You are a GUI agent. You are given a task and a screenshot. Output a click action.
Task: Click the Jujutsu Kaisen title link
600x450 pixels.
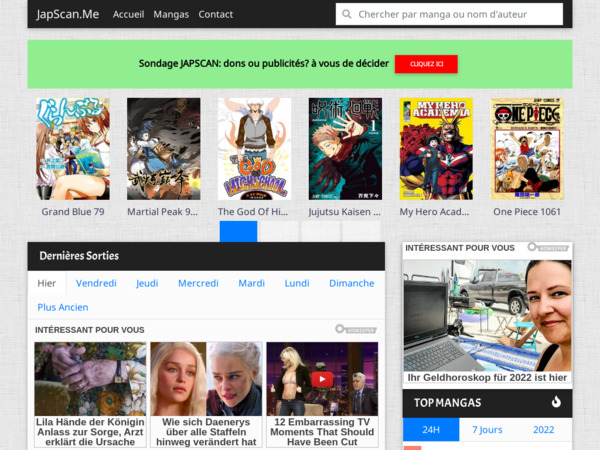pyautogui.click(x=345, y=212)
